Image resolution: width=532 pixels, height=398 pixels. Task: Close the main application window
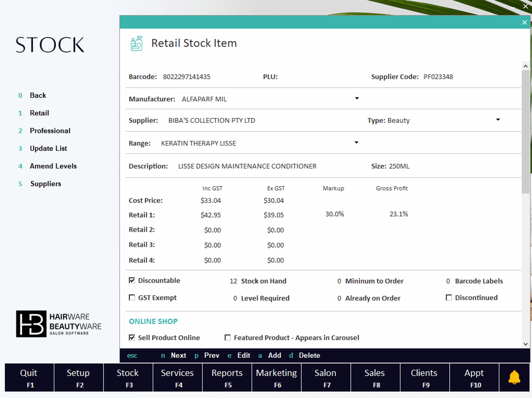525,6
